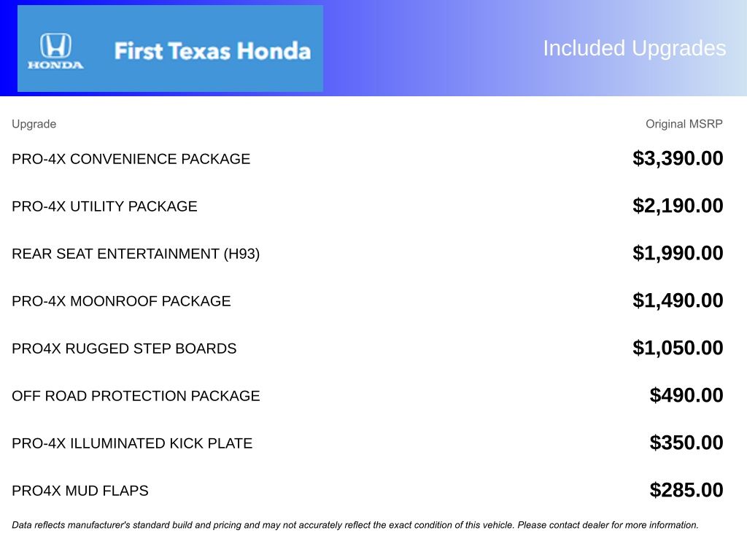Click the PRO4X MUD FLAPS upgrade
The height and width of the screenshot is (560, 747).
[x=80, y=491]
